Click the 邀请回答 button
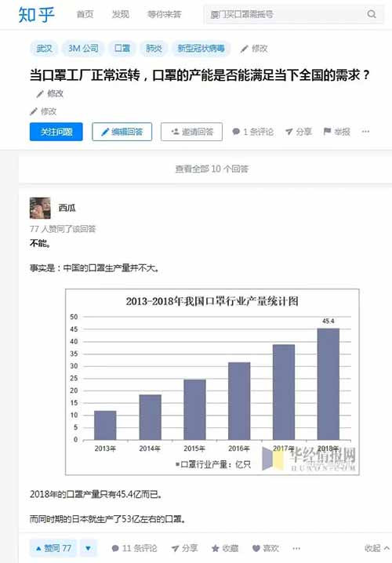The width and height of the screenshot is (392, 563). [x=192, y=132]
